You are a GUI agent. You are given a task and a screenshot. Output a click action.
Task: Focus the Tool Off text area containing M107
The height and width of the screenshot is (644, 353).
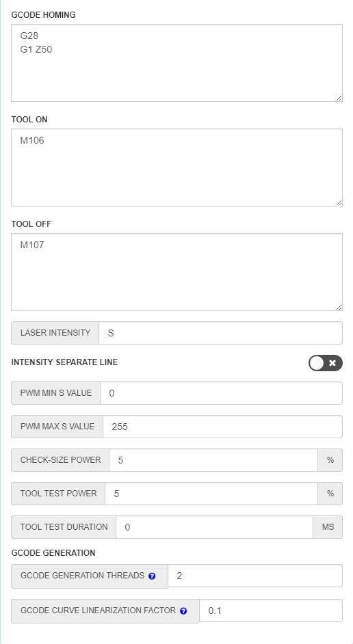(176, 272)
